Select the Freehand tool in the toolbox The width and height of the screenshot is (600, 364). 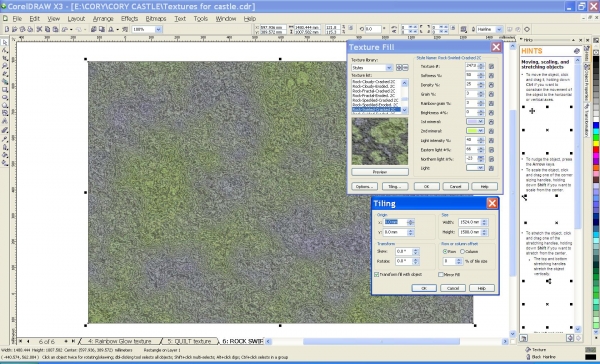(5, 73)
